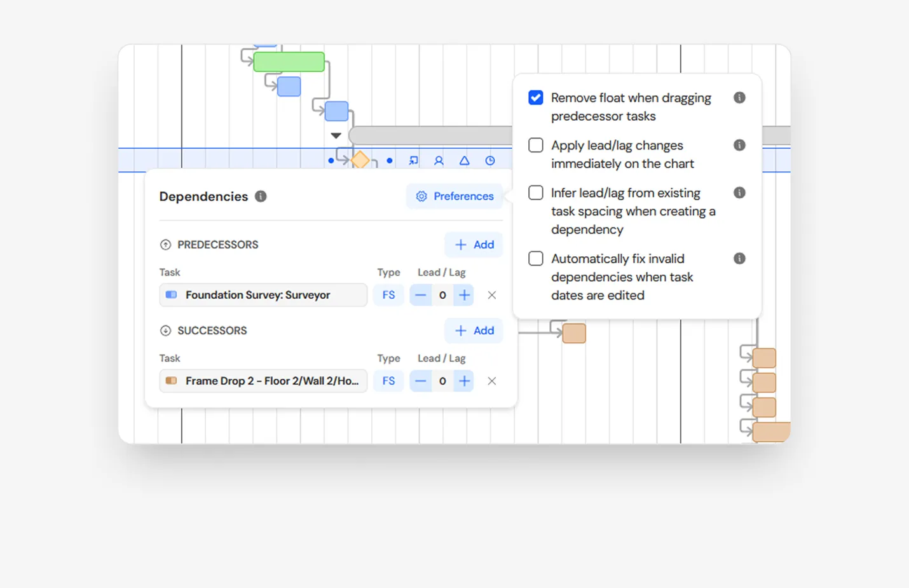This screenshot has width=909, height=588.
Task: Click the lead/lag value field for Frame Drop 2
Action: click(x=442, y=381)
